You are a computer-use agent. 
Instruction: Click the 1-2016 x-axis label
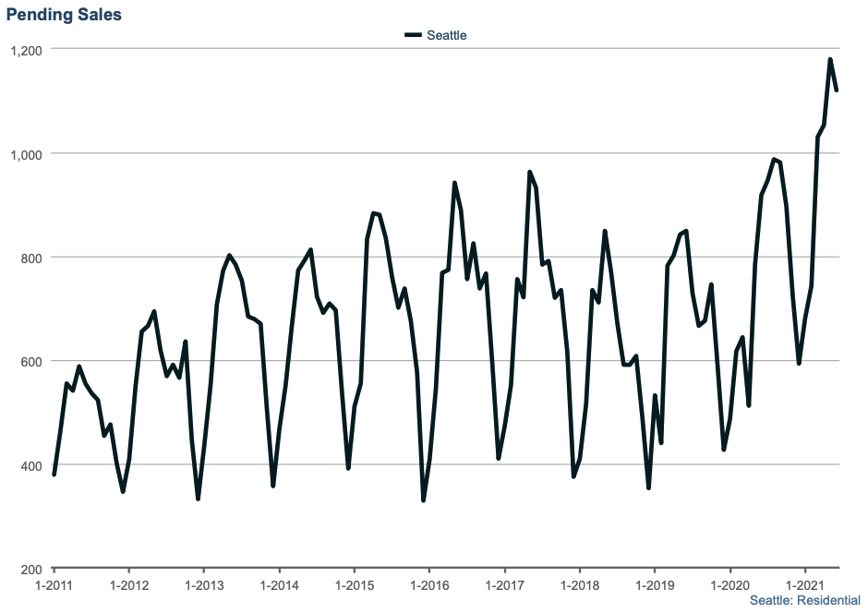(429, 585)
